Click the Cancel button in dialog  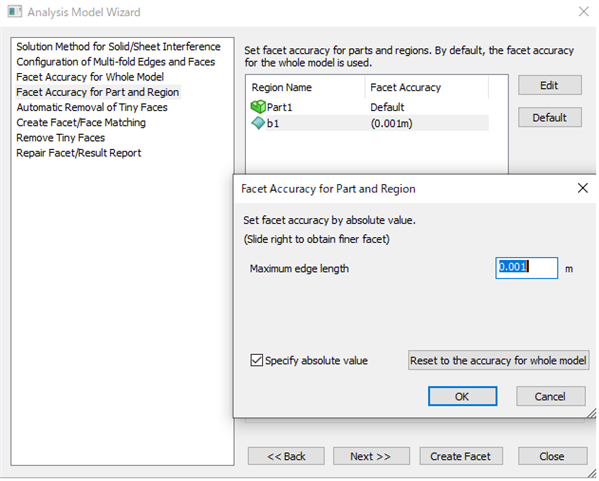(x=550, y=397)
